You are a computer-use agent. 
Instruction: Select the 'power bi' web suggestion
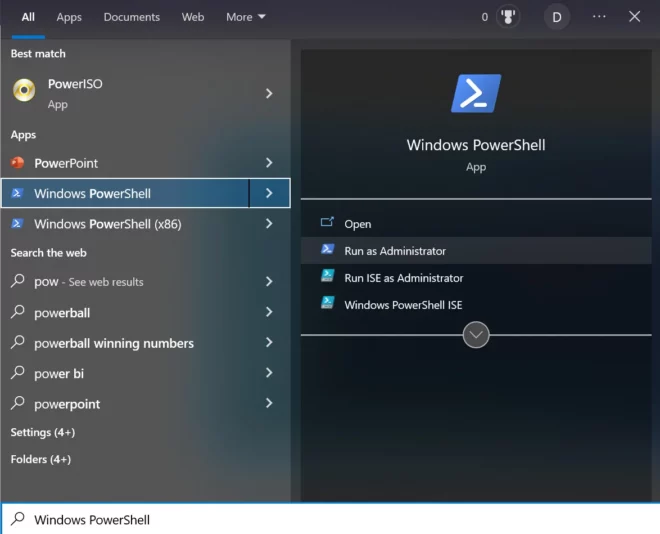pos(126,373)
